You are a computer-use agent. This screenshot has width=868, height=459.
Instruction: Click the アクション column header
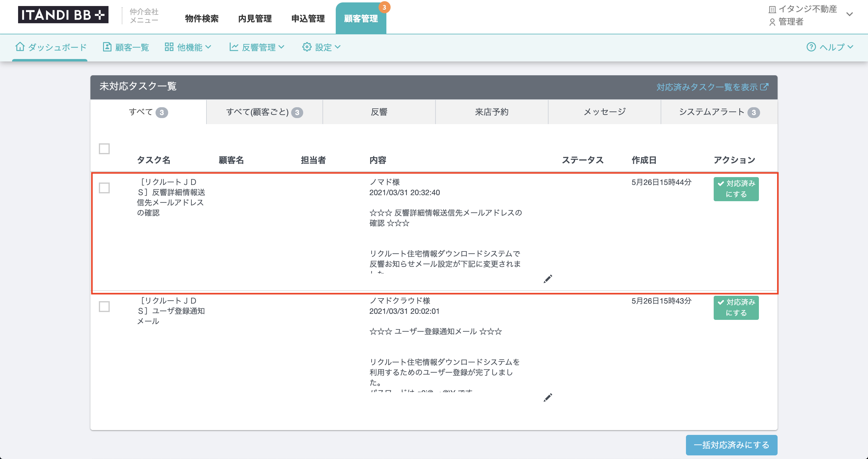point(734,160)
